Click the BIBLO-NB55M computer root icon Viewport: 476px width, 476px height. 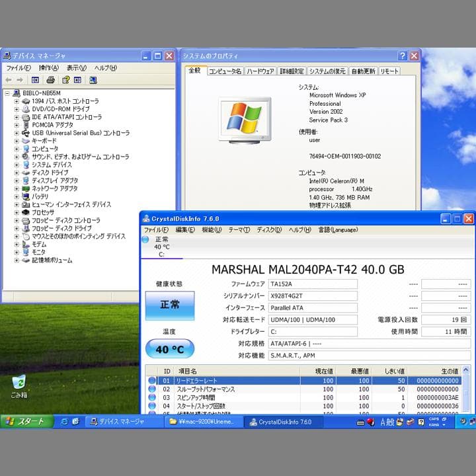tap(17, 93)
